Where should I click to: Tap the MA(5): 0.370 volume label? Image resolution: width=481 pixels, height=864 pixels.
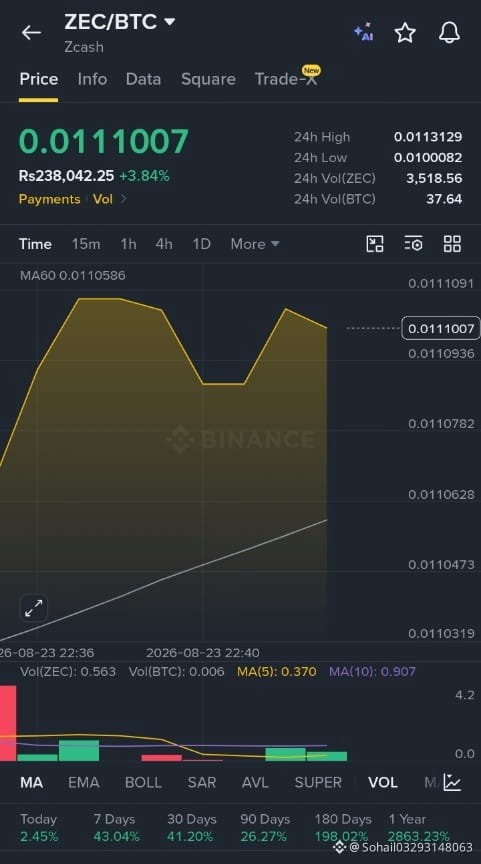(x=277, y=672)
